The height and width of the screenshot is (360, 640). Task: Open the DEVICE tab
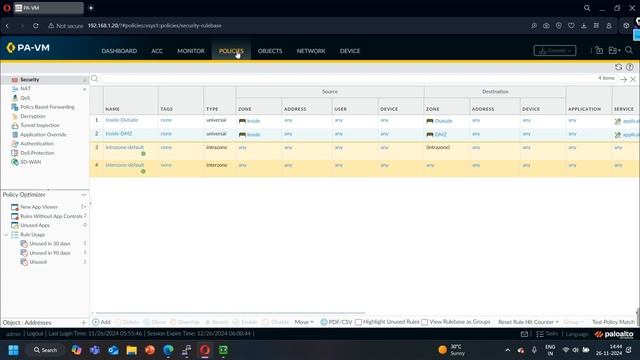[350, 51]
